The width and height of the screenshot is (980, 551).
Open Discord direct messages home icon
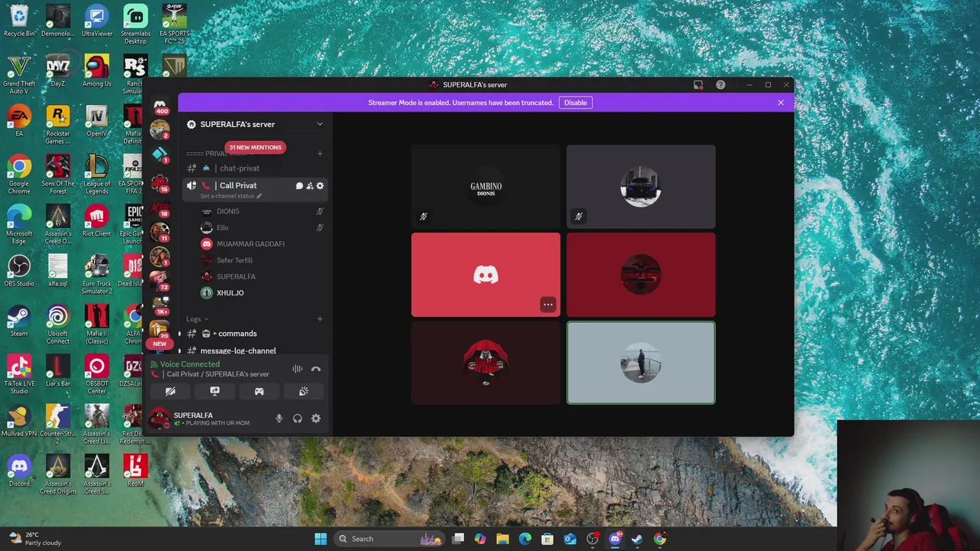pyautogui.click(x=160, y=104)
